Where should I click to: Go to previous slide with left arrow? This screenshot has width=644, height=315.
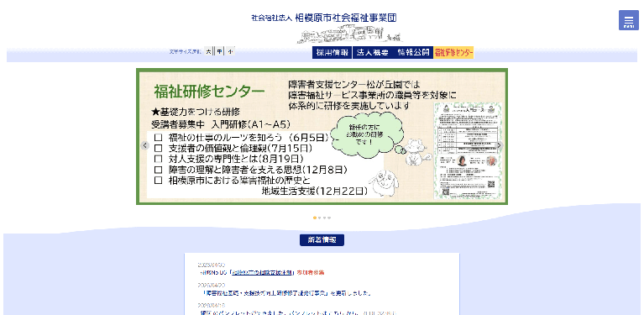[144, 145]
